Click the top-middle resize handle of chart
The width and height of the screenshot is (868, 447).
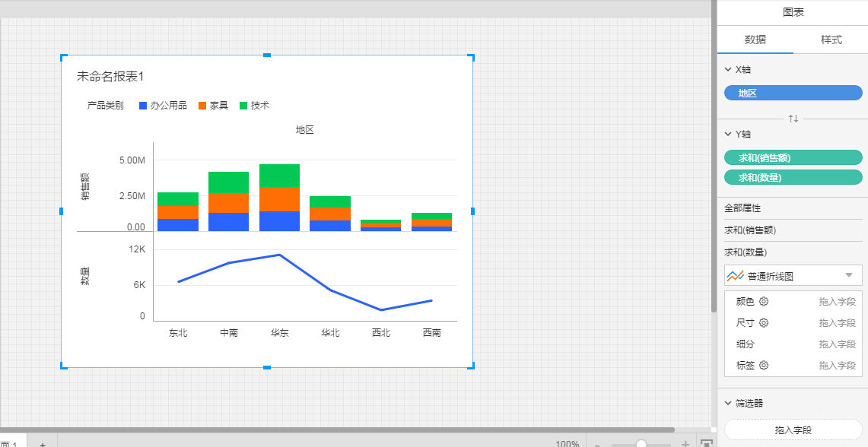[x=267, y=55]
